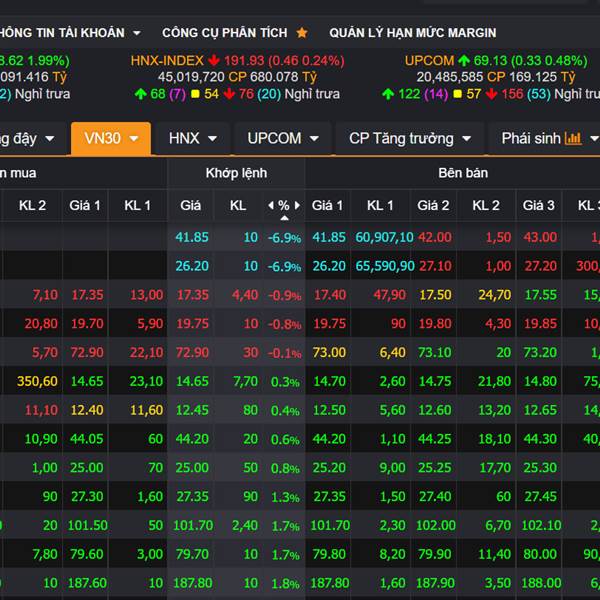Click HNX gainers green arrow showing 68

pyautogui.click(x=141, y=94)
